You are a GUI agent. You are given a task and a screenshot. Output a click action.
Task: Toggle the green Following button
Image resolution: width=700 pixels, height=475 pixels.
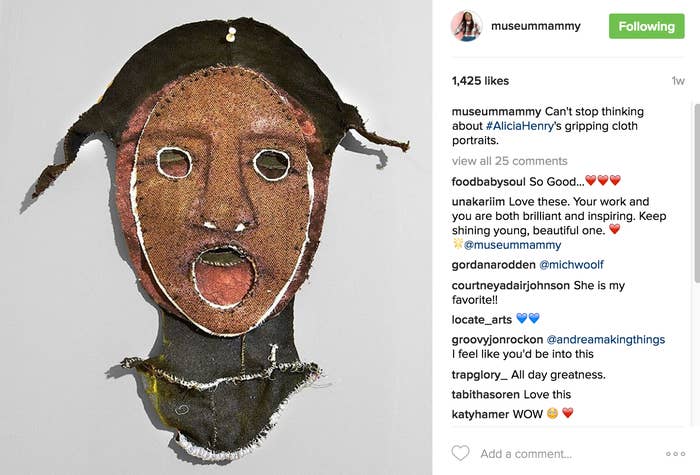pyautogui.click(x=646, y=26)
